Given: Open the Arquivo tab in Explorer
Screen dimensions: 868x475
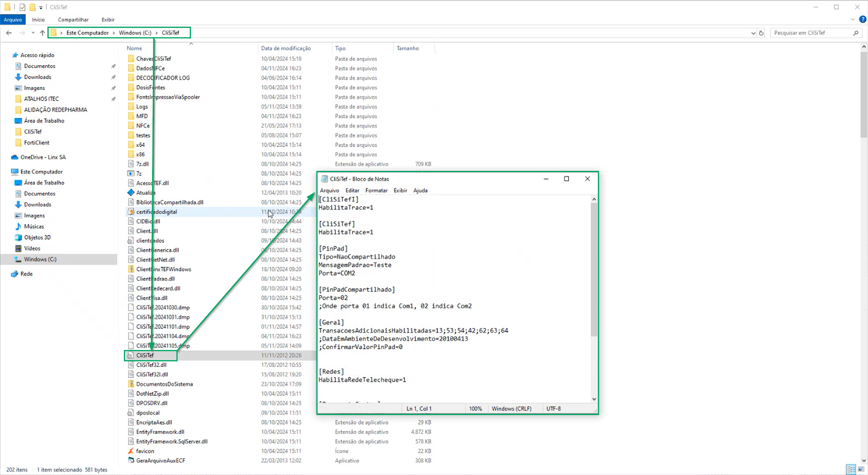Looking at the screenshot, I should coord(13,19).
